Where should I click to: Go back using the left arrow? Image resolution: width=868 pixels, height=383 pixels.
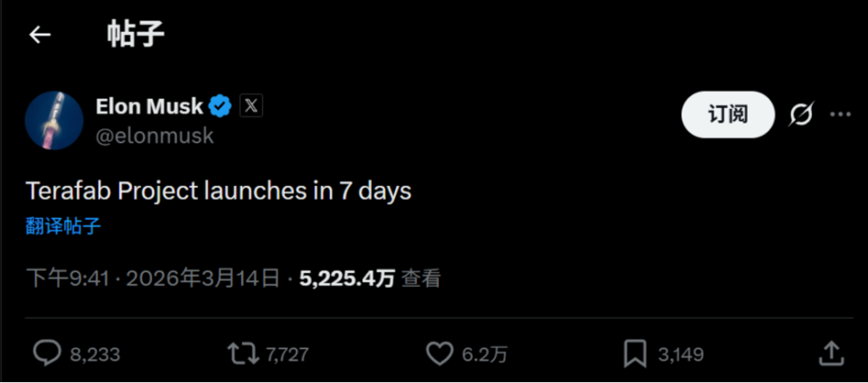[39, 34]
